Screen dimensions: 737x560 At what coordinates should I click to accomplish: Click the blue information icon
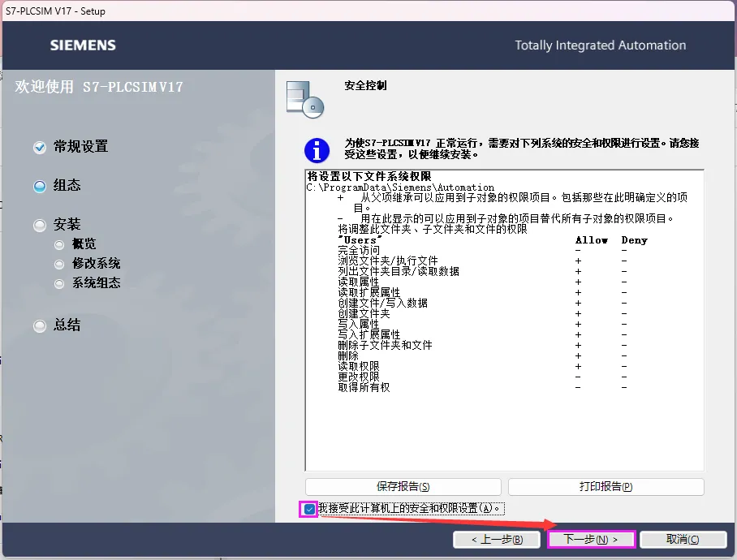tap(317, 150)
